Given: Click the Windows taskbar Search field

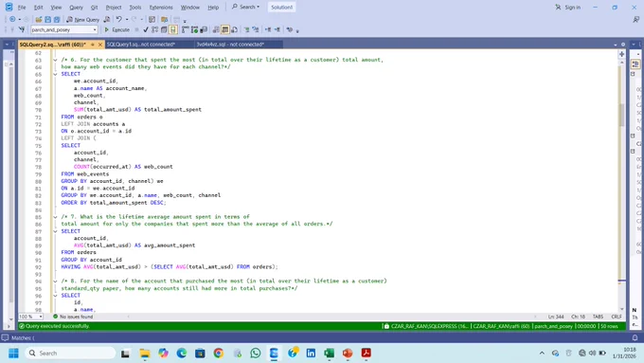Looking at the screenshot, I should click(71, 354).
